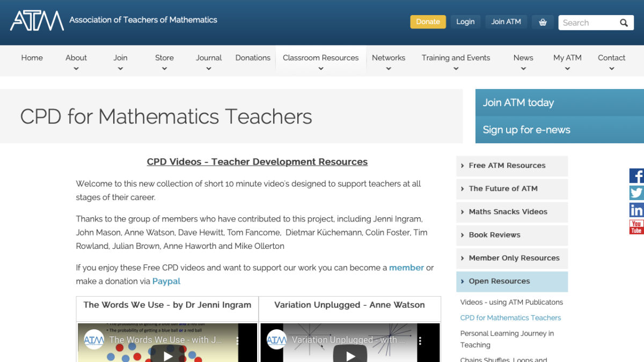This screenshot has width=644, height=362.
Task: Expand the Member Only Resources section
Action: (x=511, y=258)
